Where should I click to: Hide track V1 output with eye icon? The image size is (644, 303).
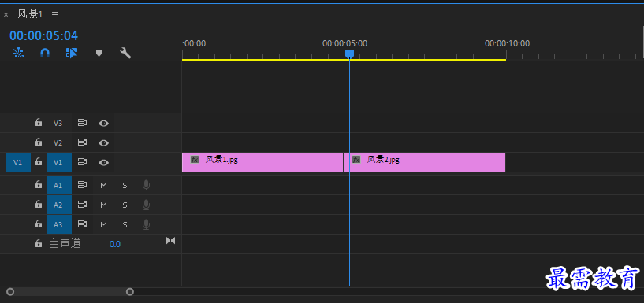click(x=103, y=162)
